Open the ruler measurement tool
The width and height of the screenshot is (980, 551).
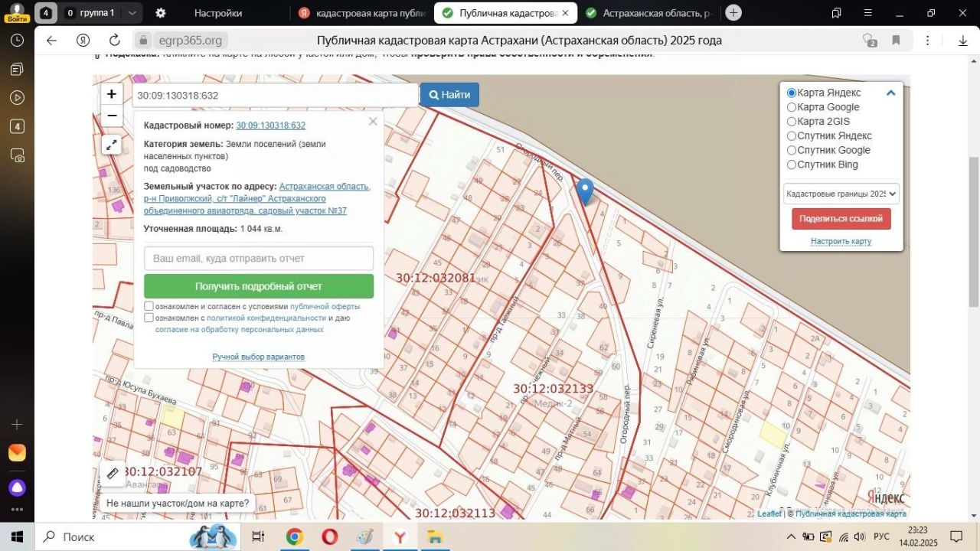point(112,474)
